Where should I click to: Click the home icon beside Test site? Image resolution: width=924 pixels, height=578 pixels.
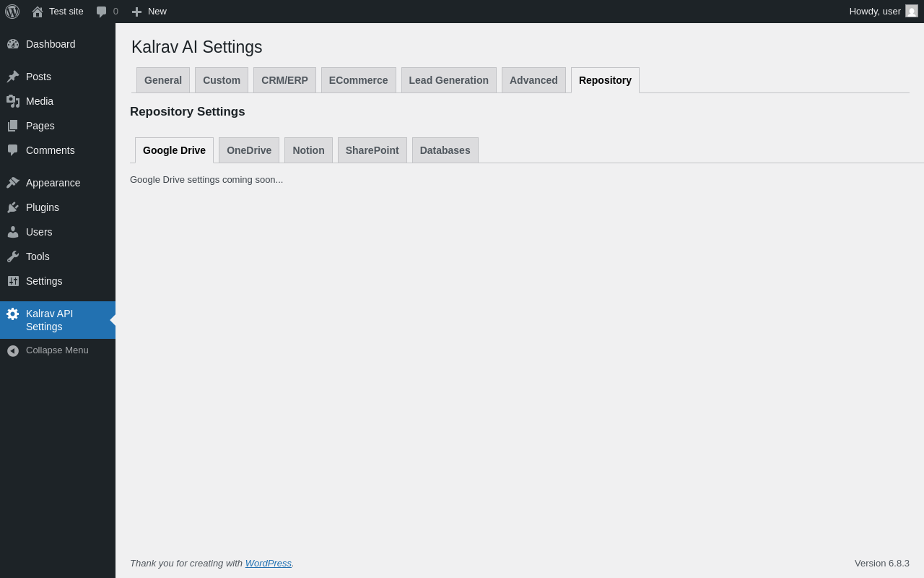[38, 12]
